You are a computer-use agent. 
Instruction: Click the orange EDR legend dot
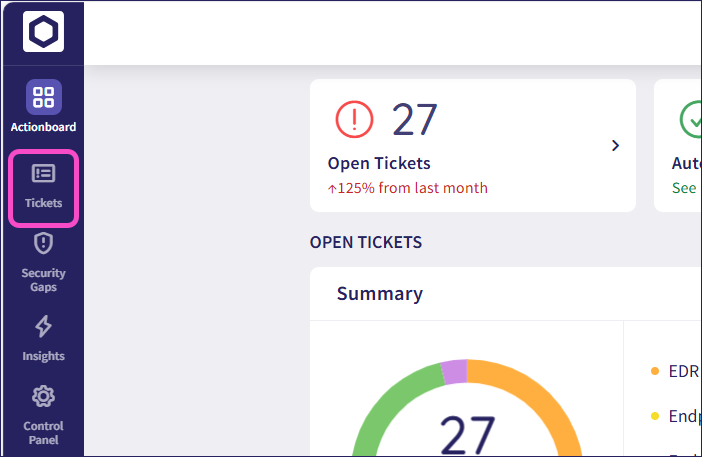[655, 371]
